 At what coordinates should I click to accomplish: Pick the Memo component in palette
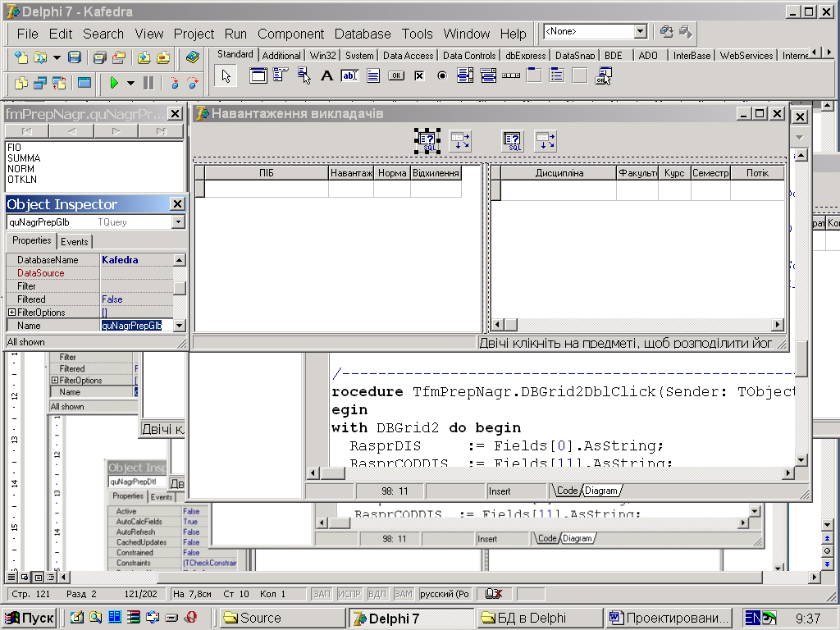373,75
